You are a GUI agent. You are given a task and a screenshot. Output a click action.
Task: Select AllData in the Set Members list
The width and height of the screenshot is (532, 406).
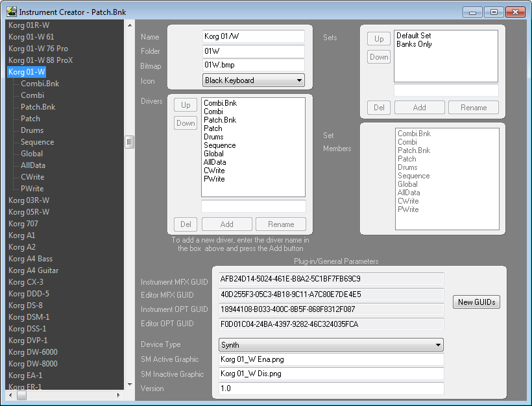point(409,193)
